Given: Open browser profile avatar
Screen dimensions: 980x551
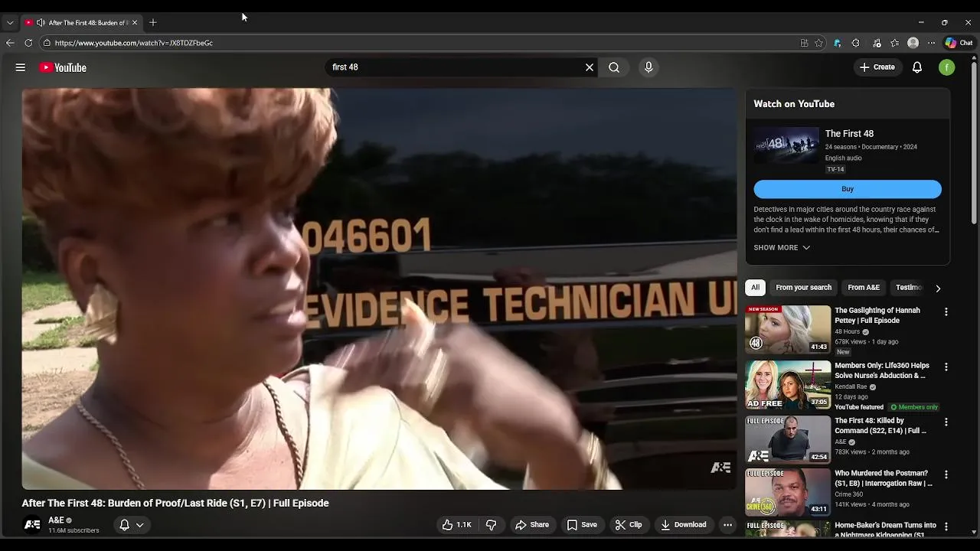Looking at the screenshot, I should (913, 43).
